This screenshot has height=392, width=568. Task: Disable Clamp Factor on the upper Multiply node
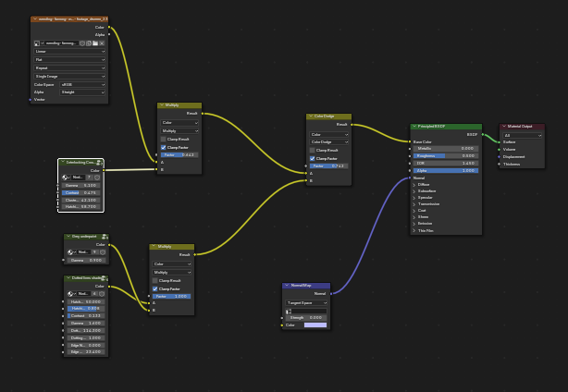pos(164,147)
